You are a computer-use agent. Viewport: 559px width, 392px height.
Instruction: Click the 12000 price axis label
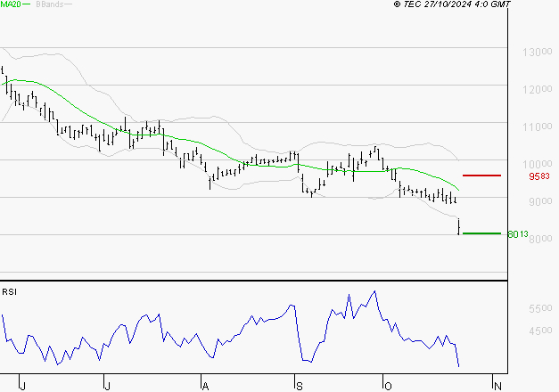click(x=538, y=89)
